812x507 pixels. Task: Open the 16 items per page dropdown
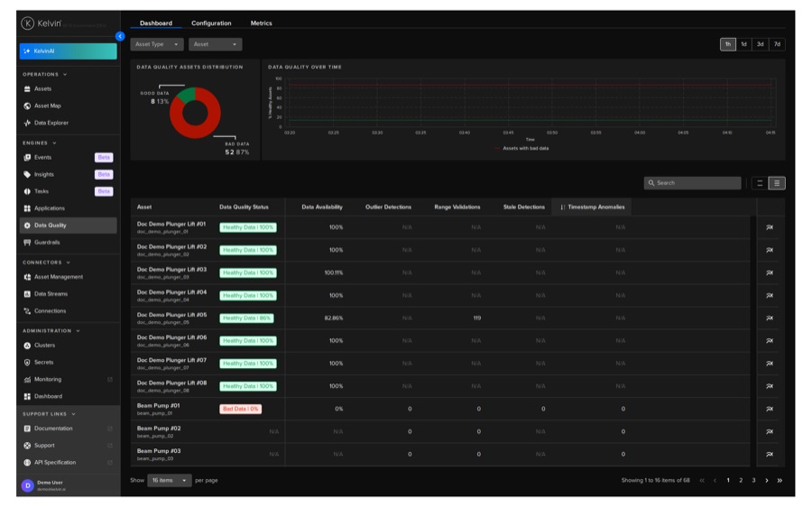click(x=170, y=481)
